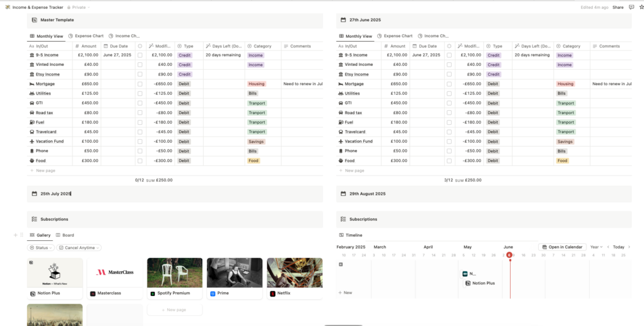Go to next timeline period arrow
This screenshot has height=326, width=644.
tap(629, 247)
